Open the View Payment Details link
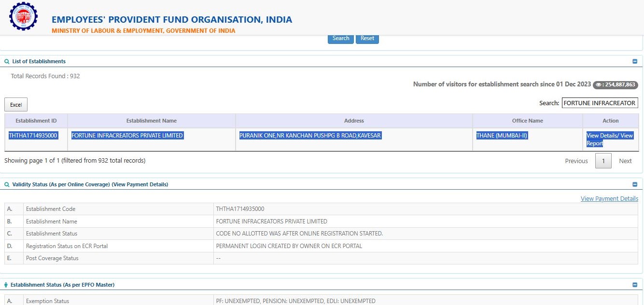644x305 pixels. pyautogui.click(x=609, y=199)
